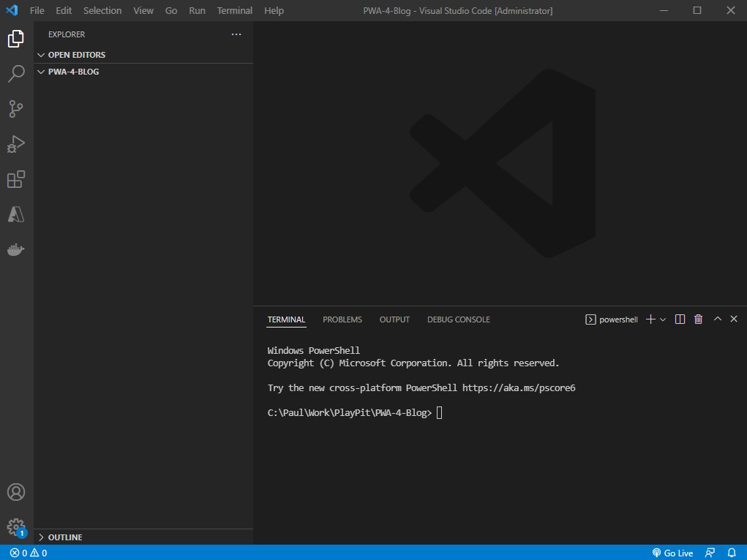Open the terminal launch profile dropdown arrow
The width and height of the screenshot is (747, 560).
(x=663, y=319)
